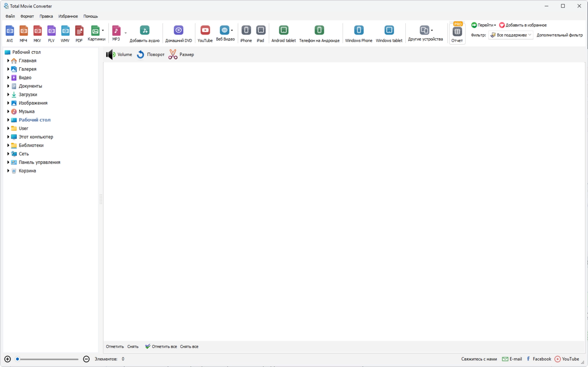588x367 pixels.
Task: Open the Избранное menu
Action: point(68,16)
